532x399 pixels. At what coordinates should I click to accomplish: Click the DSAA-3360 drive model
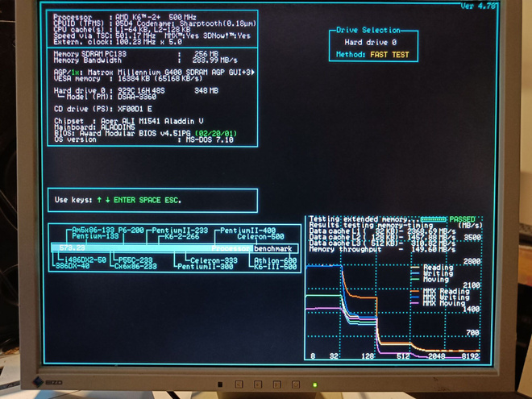coord(137,97)
